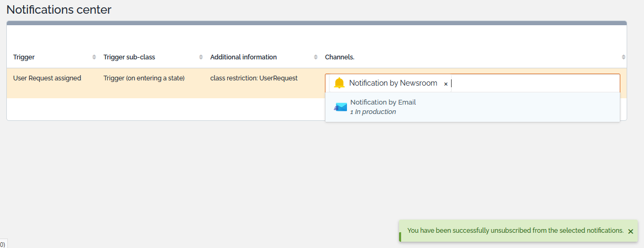644x248 pixels.
Task: Click the Notifications center page heading
Action: tap(59, 9)
